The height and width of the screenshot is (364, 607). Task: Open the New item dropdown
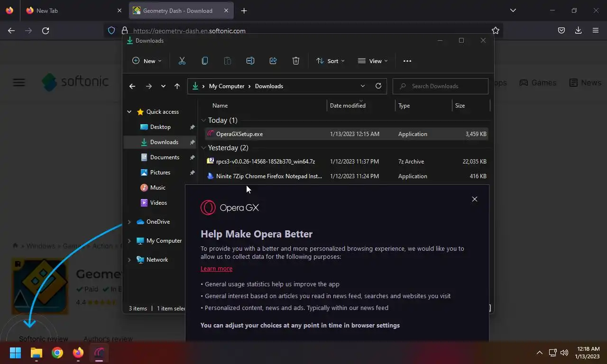(x=147, y=61)
